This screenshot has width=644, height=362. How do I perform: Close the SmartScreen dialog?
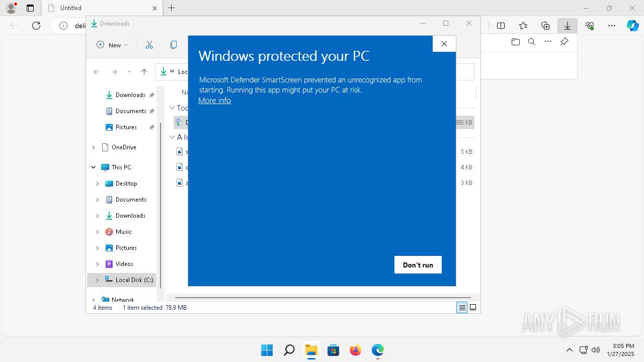tap(444, 44)
